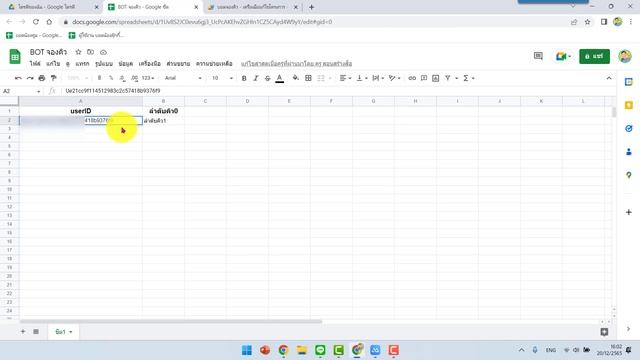This screenshot has height=360, width=640.
Task: Open the borders tool
Action: (308, 78)
